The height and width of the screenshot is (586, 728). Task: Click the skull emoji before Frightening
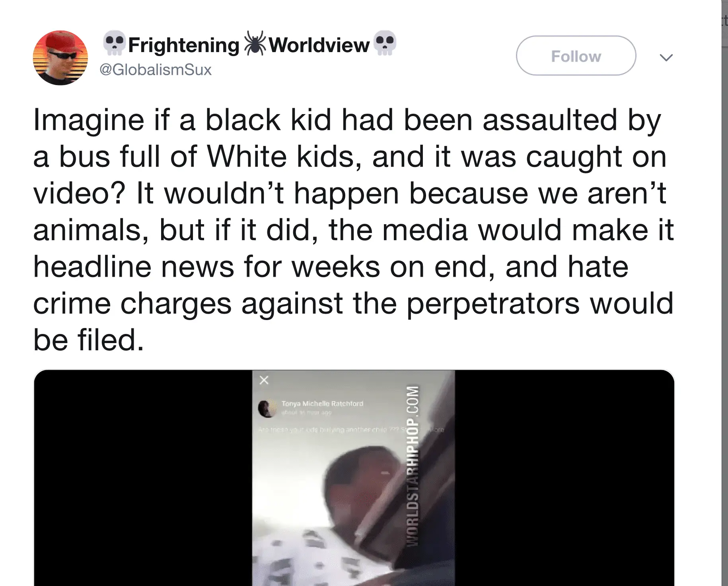tap(114, 43)
